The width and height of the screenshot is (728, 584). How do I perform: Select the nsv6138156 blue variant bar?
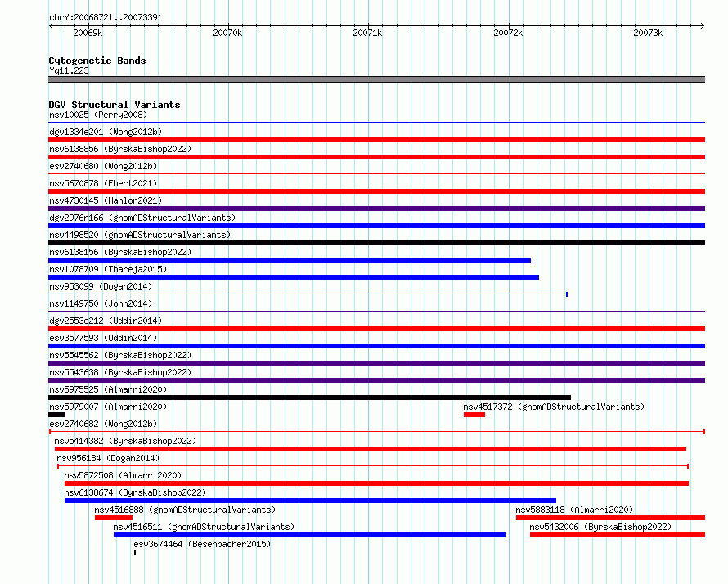[290, 260]
